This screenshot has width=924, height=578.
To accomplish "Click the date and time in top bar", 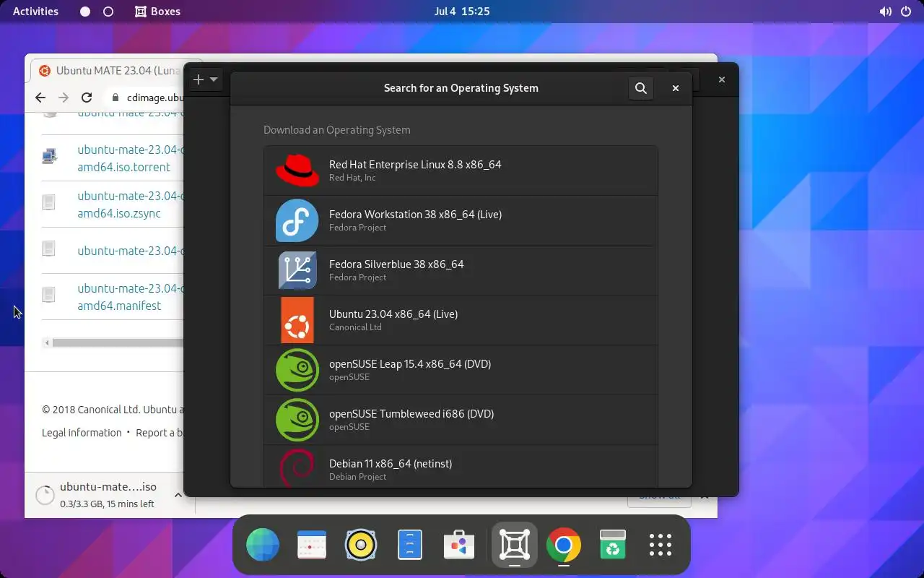I will 462,12.
